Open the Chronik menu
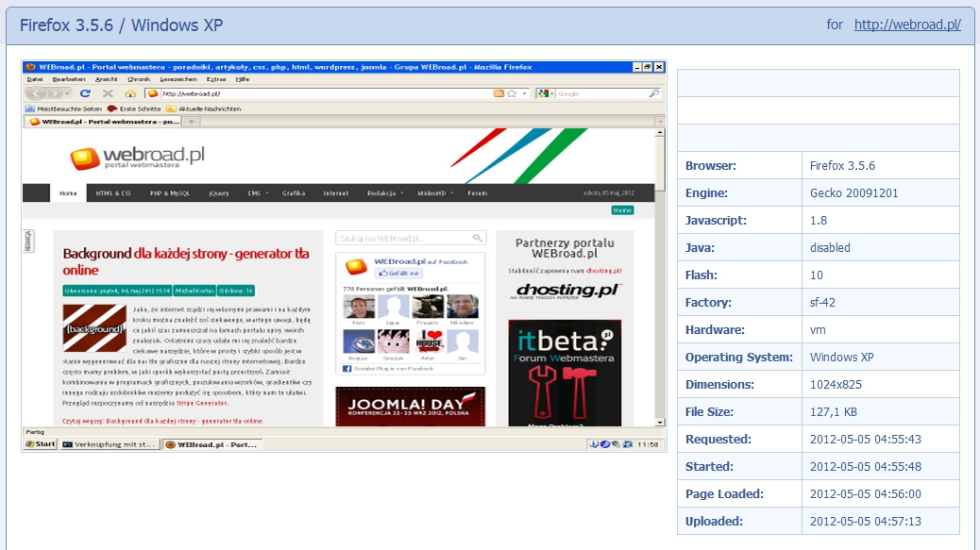 point(139,80)
